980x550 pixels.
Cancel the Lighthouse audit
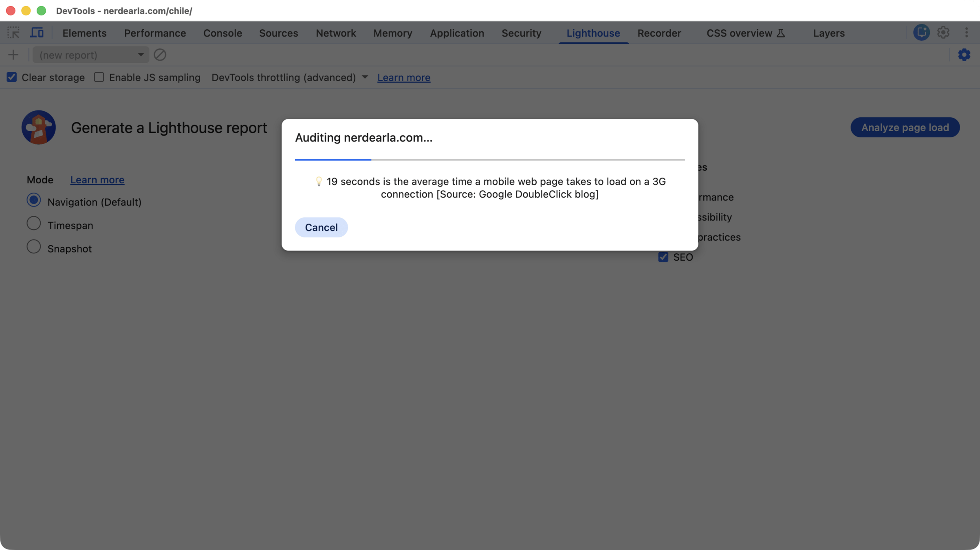321,227
